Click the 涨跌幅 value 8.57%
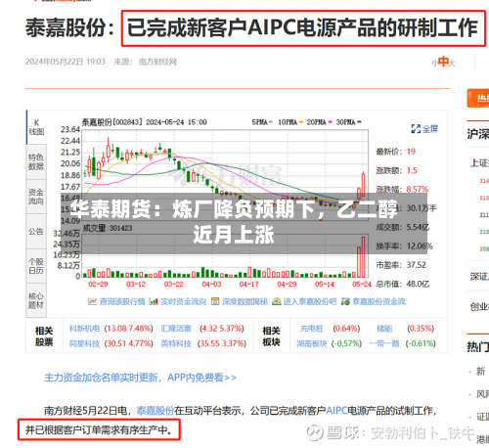The width and height of the screenshot is (489, 448). [x=418, y=190]
